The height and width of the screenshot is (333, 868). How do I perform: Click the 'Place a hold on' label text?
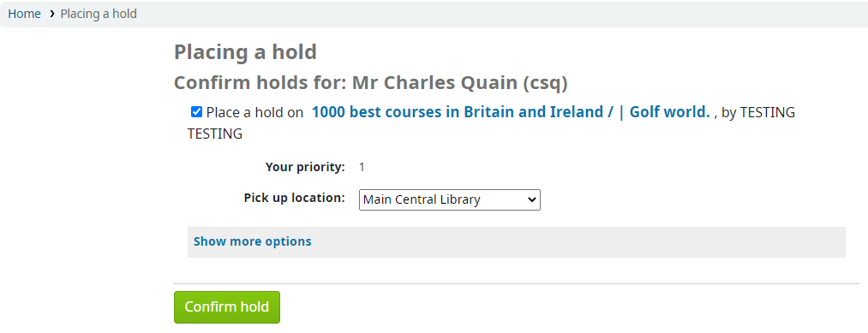coord(254,113)
